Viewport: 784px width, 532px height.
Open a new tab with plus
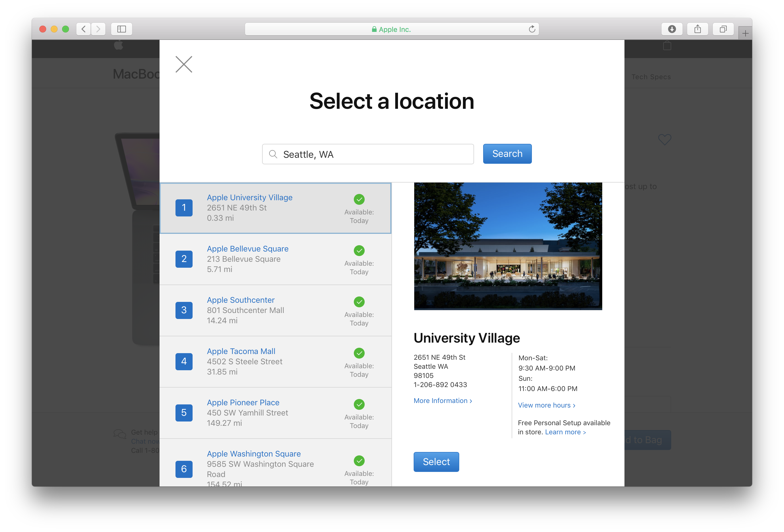(x=745, y=33)
